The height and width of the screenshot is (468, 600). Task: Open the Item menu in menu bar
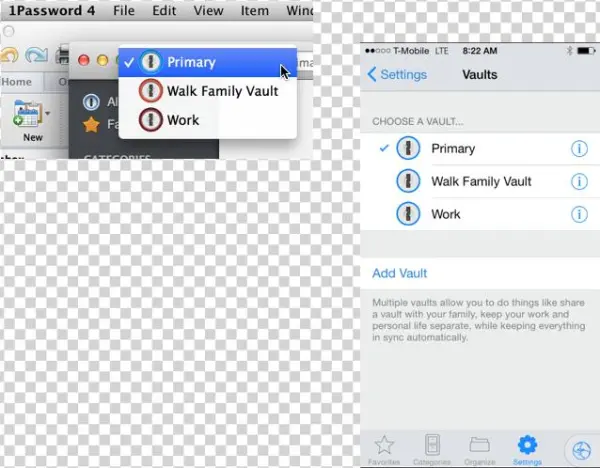255,11
